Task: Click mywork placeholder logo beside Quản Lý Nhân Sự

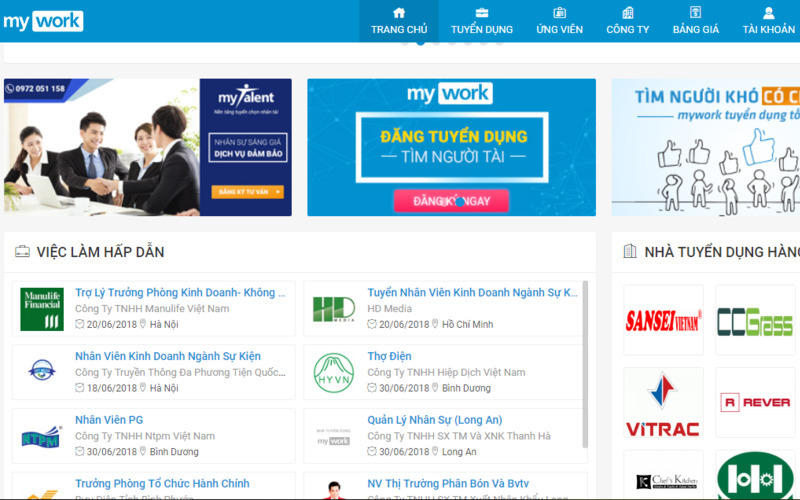Action: [334, 438]
